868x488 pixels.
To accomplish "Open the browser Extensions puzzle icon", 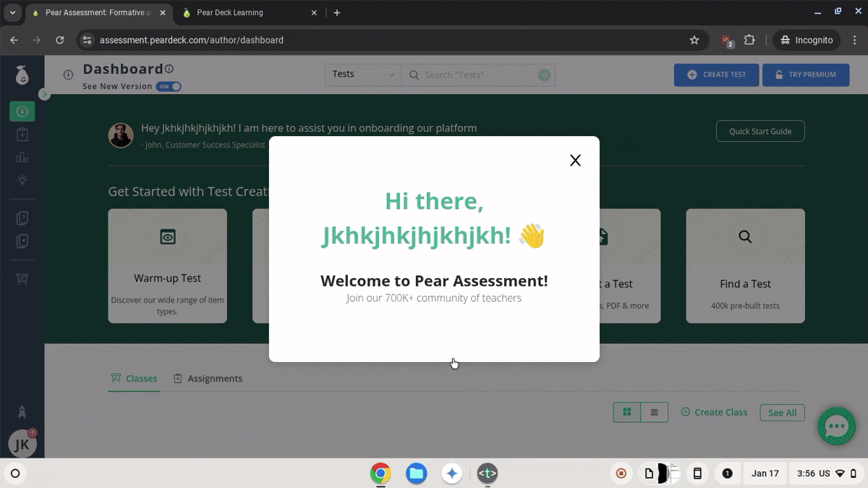I will click(749, 40).
